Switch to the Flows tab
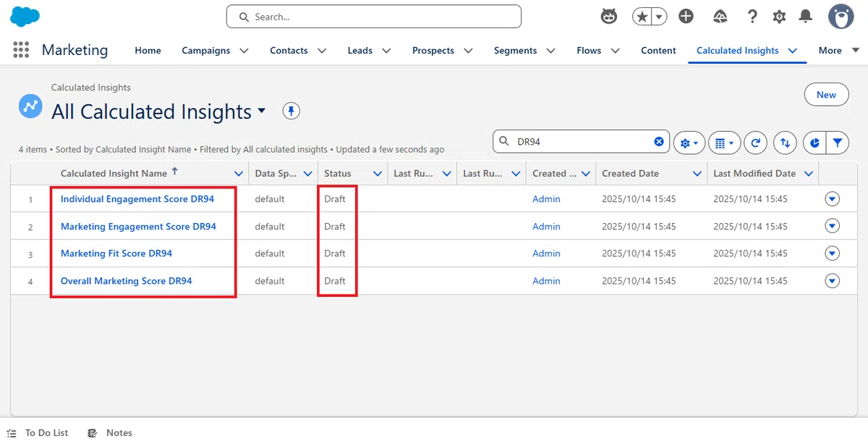 click(589, 51)
